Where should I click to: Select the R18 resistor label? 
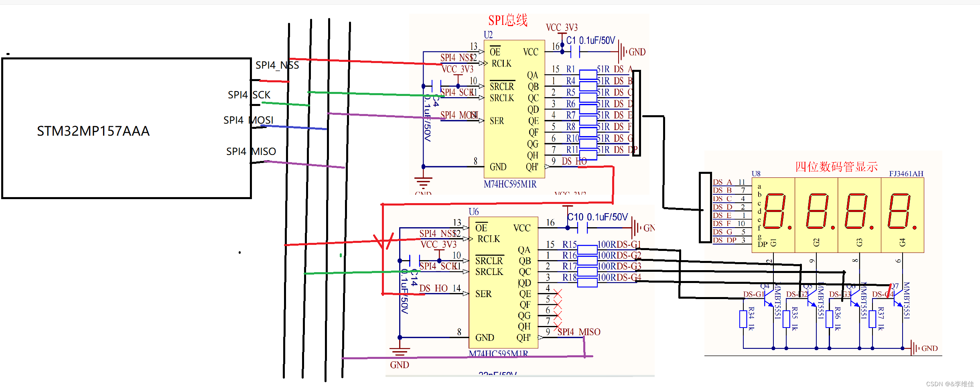569,277
